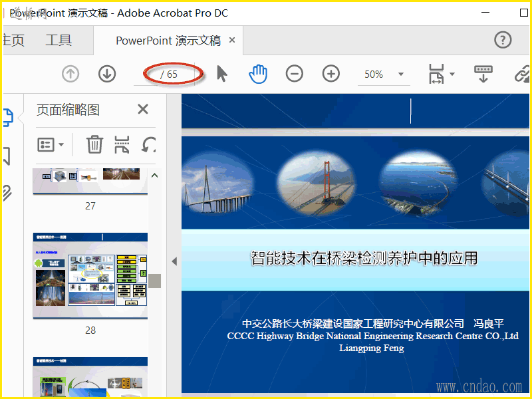The image size is (532, 399).
Task: Close the PowerPoint 演示文稿 tab
Action: tap(232, 40)
